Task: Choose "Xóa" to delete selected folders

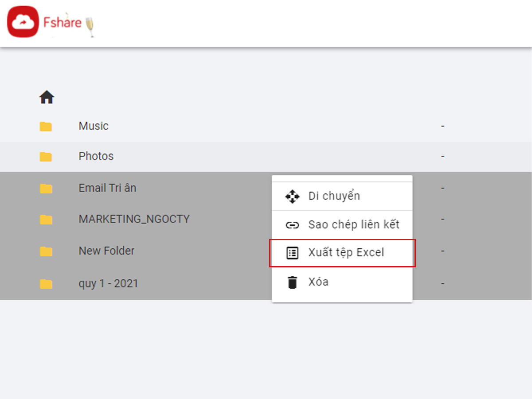Action: (x=318, y=282)
